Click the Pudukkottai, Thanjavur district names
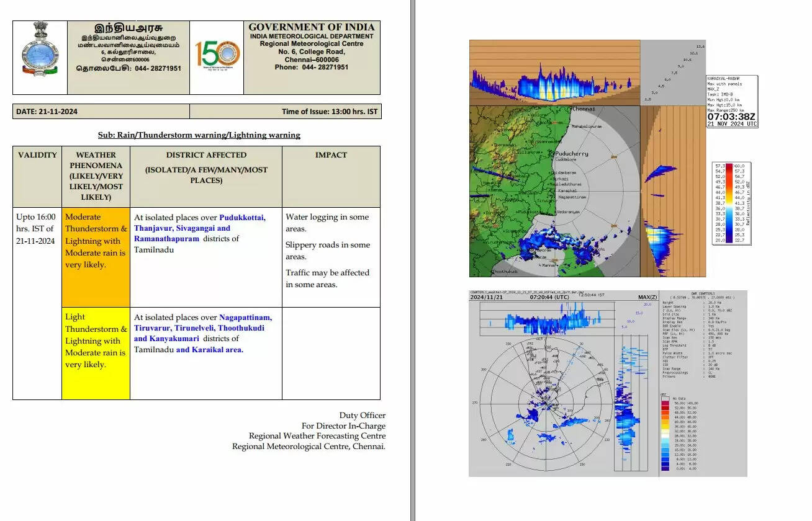The height and width of the screenshot is (521, 812). pos(199,223)
